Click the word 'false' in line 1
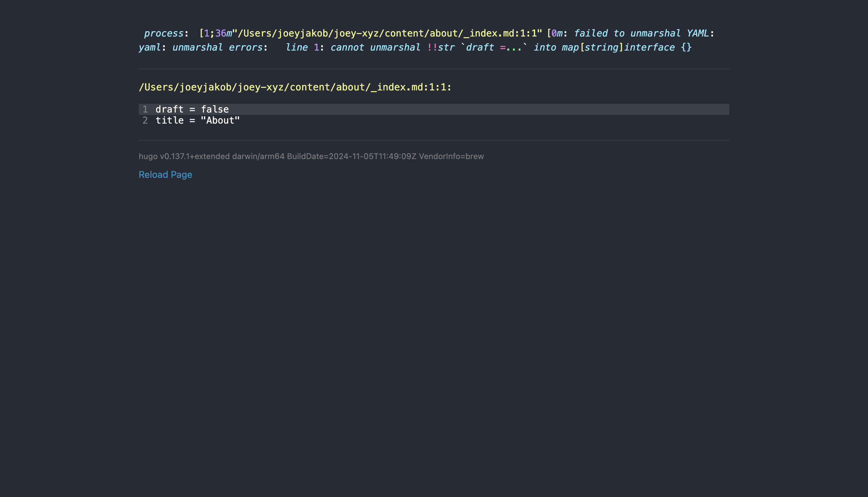 (215, 109)
